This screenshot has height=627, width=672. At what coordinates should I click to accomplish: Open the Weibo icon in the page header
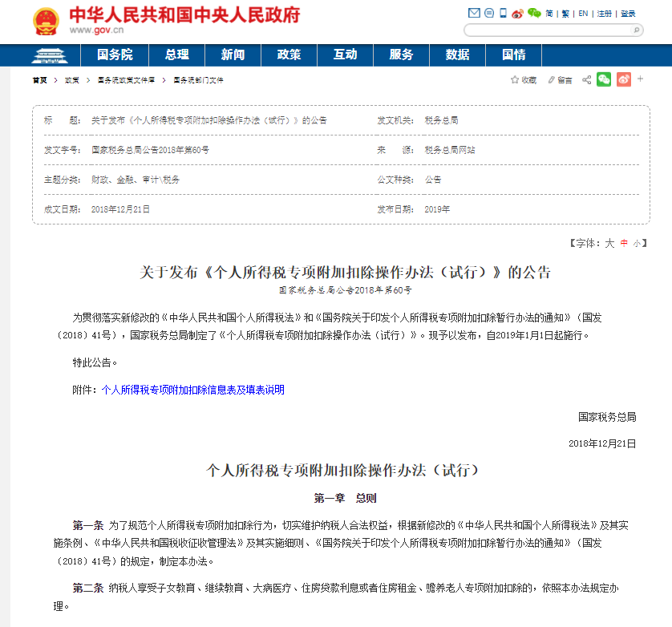tap(518, 12)
